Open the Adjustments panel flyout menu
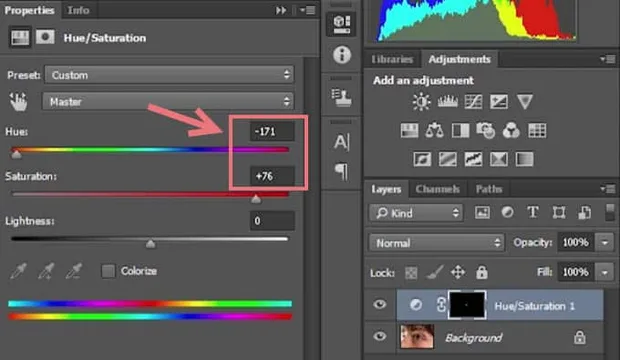The image size is (620, 360). pos(608,59)
